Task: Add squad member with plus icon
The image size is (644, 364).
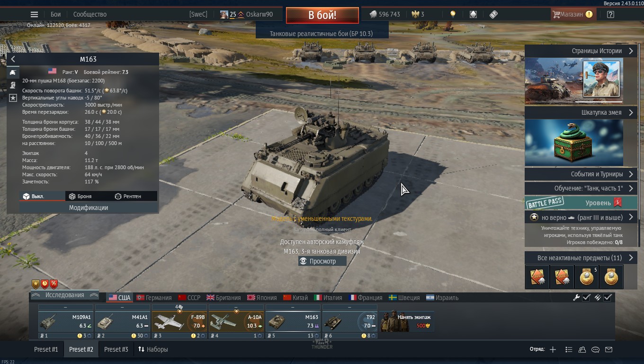Action: [x=553, y=349]
